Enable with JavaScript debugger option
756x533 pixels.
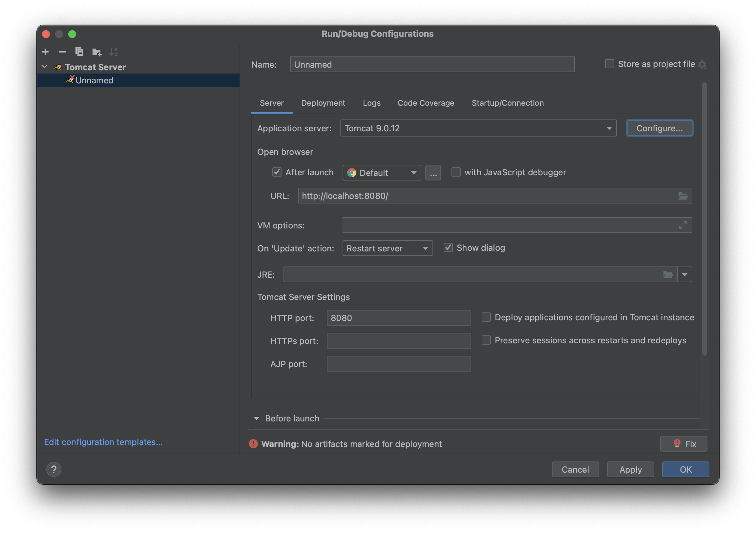coord(456,172)
